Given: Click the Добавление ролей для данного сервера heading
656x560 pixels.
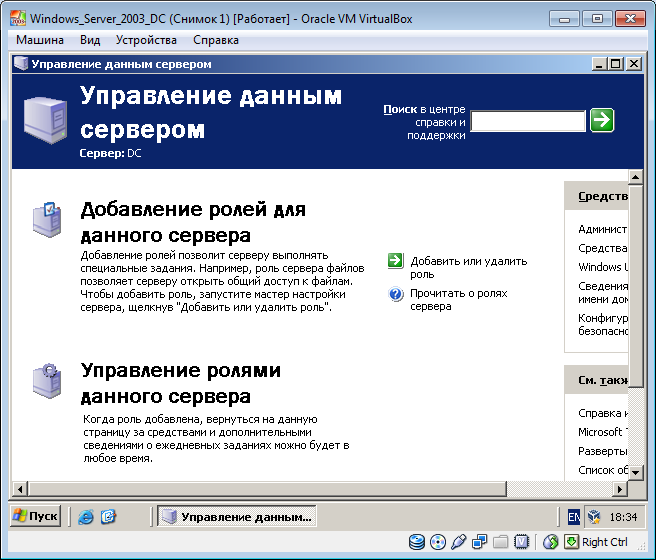Looking at the screenshot, I should (x=193, y=222).
